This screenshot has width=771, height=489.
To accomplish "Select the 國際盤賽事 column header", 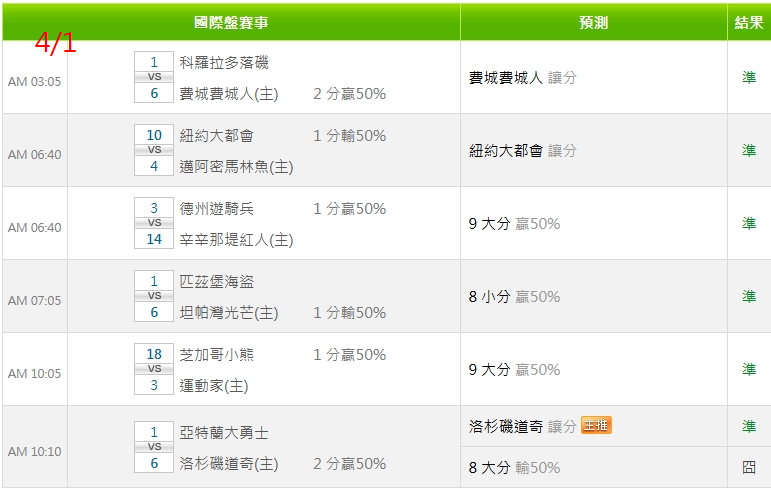I will pyautogui.click(x=231, y=22).
